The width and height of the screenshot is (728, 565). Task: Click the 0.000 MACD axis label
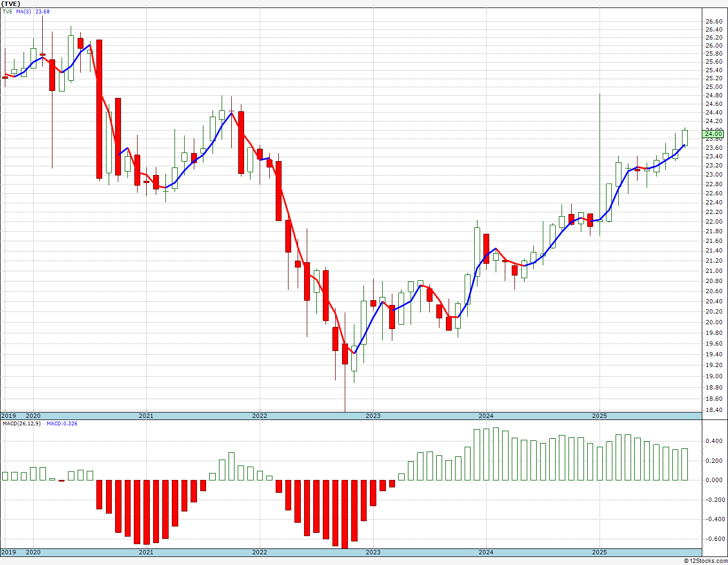pyautogui.click(x=714, y=480)
